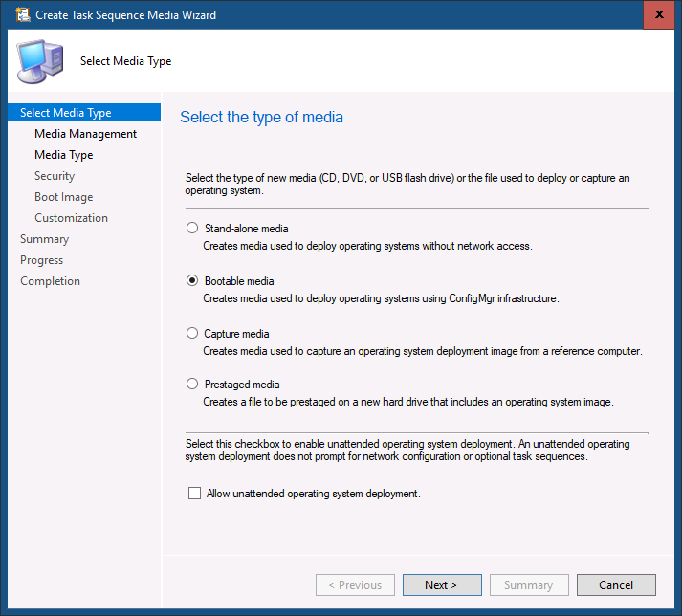Click the disabled Previous button
Screen dimensions: 682x616
355,584
